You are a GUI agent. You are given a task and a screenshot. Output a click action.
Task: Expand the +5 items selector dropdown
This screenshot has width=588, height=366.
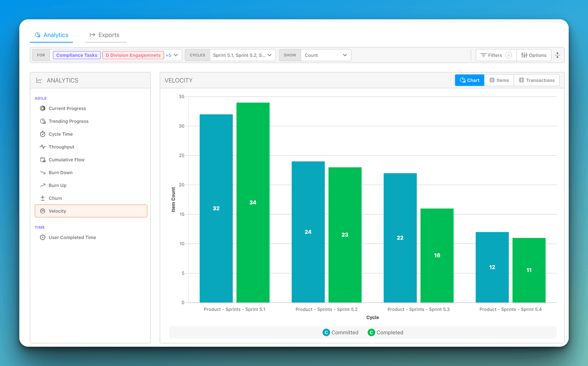pyautogui.click(x=172, y=55)
